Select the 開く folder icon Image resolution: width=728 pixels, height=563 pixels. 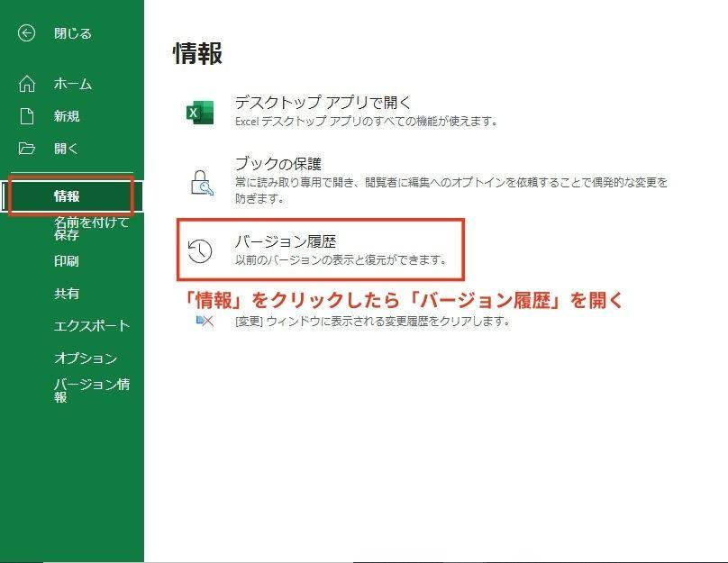pos(28,148)
